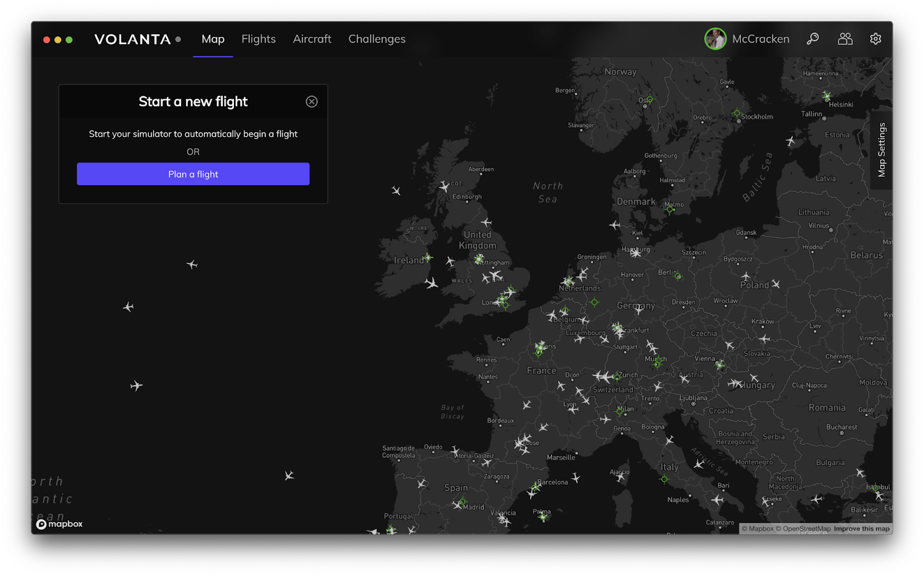Open the settings gear icon
The image size is (924, 576).
[x=875, y=39]
